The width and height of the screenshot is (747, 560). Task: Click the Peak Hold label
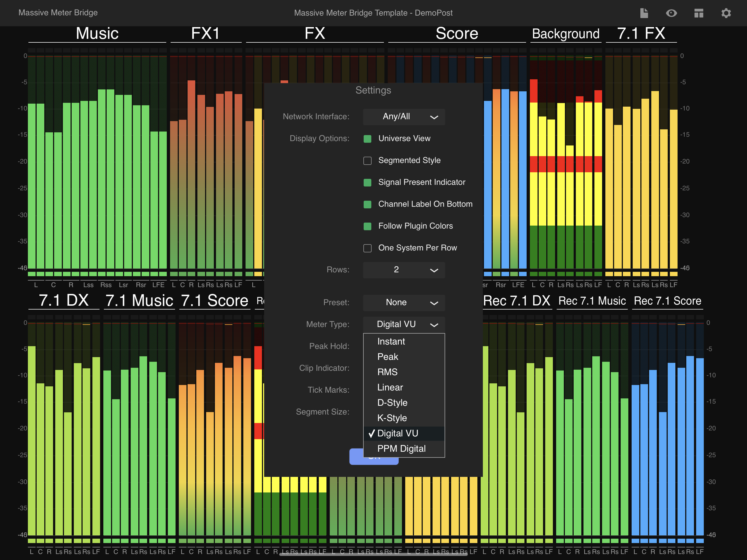click(x=329, y=346)
